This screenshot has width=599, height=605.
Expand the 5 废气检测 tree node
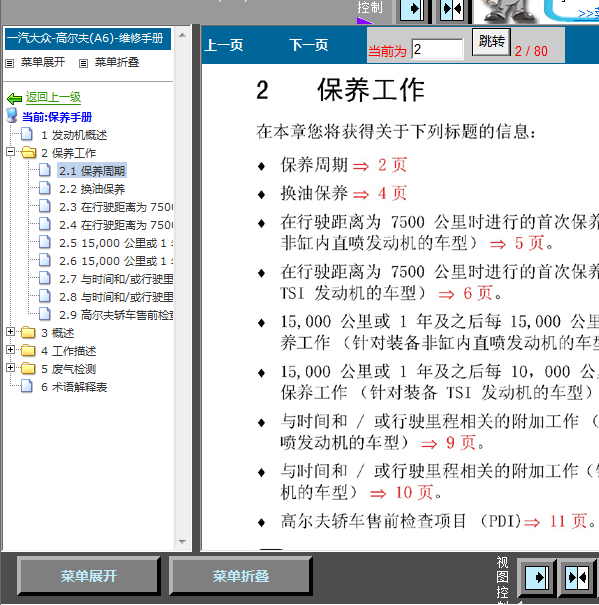coord(11,368)
